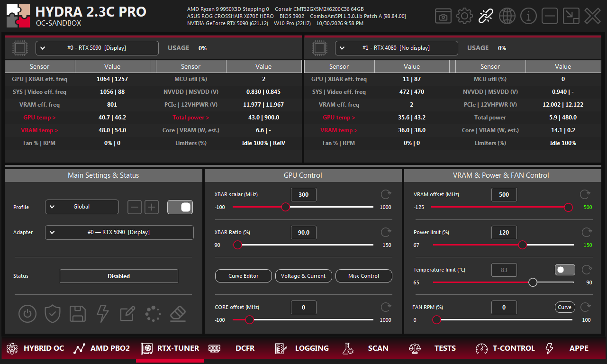Open the AMD PBO2 tab
Image resolution: width=607 pixels, height=364 pixels.
101,348
